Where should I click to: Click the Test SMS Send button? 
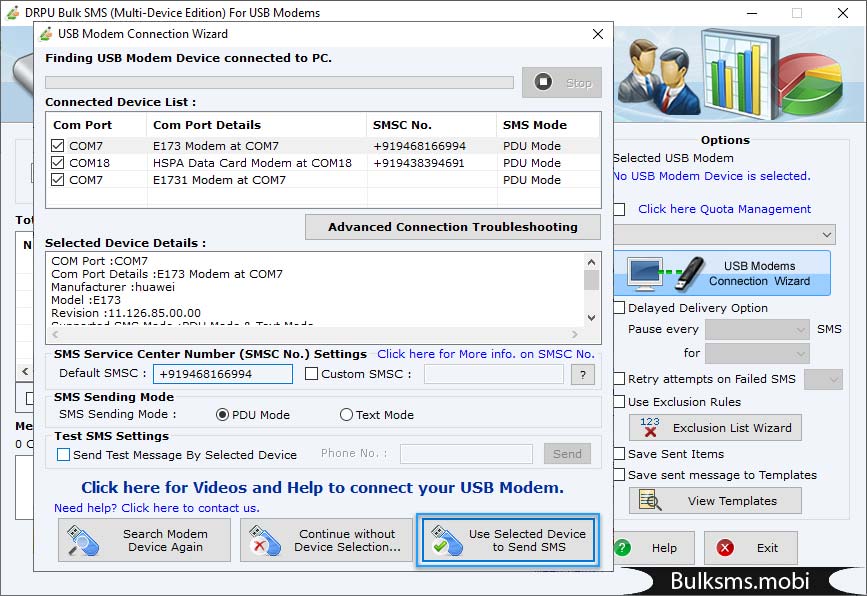(567, 454)
